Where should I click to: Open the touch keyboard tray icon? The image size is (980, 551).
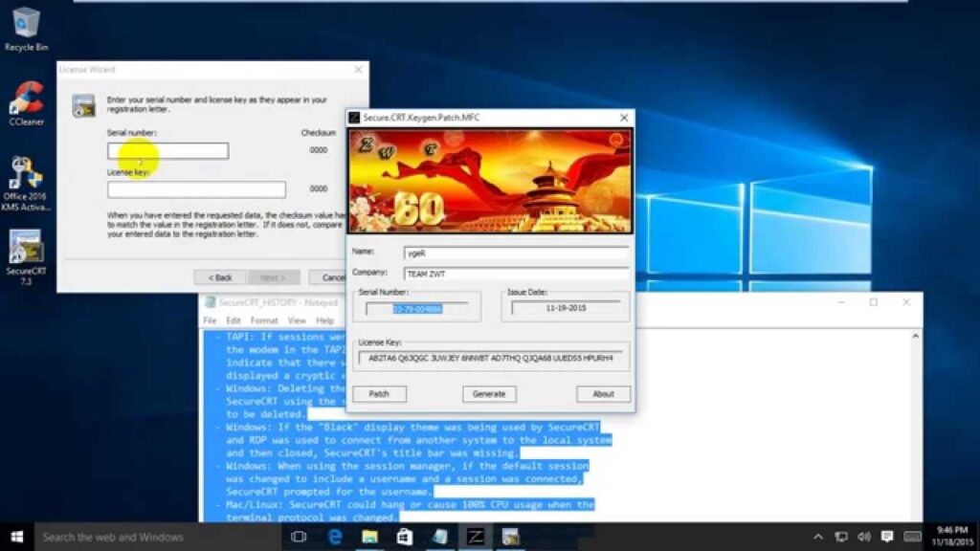[x=912, y=537]
